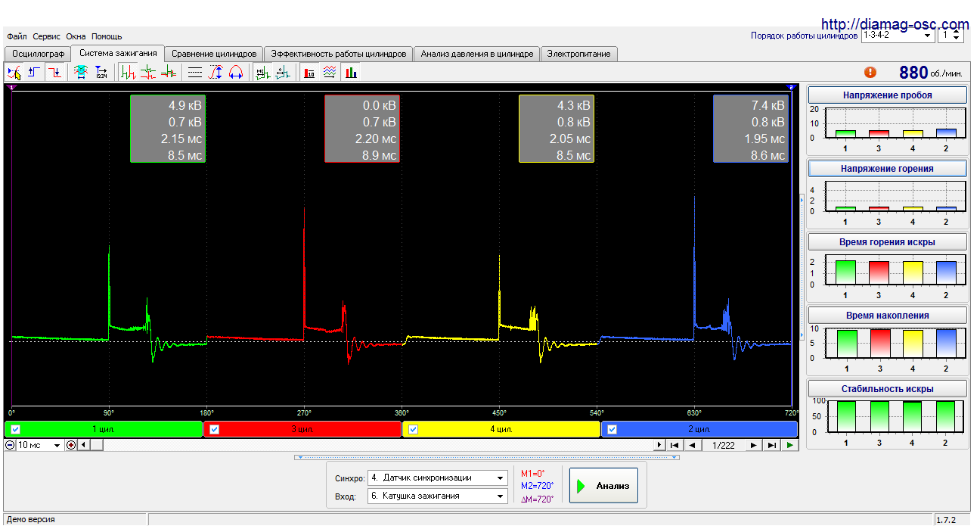Open the Вход Катушка зажигания dropdown
Image resolution: width=980 pixels, height=529 pixels.
tap(438, 496)
